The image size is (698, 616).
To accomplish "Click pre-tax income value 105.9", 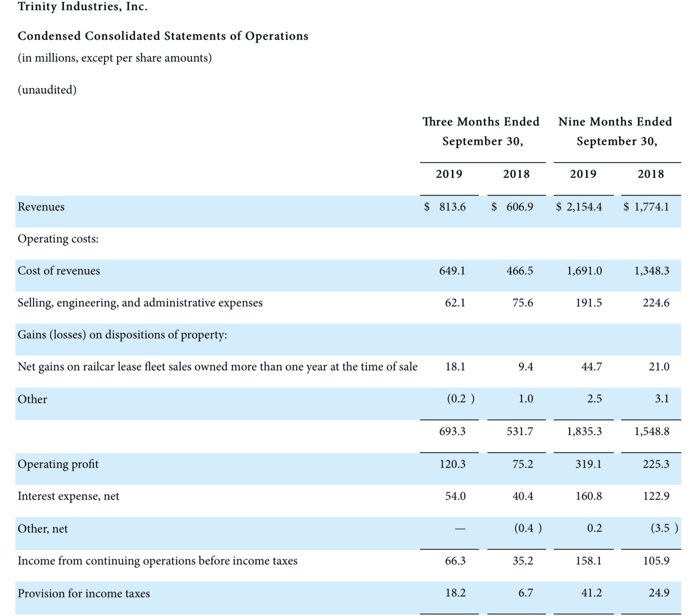I will click(656, 561).
